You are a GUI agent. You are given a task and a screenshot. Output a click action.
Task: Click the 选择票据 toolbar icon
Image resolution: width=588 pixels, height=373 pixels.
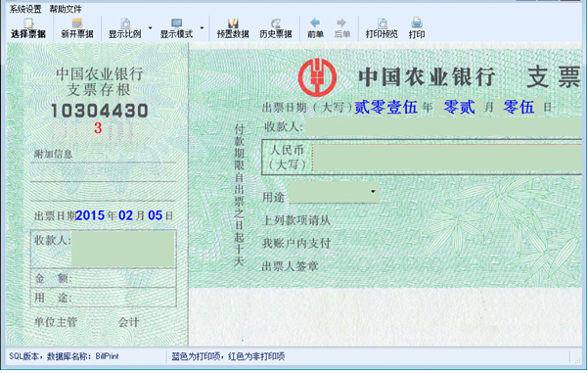[x=28, y=28]
